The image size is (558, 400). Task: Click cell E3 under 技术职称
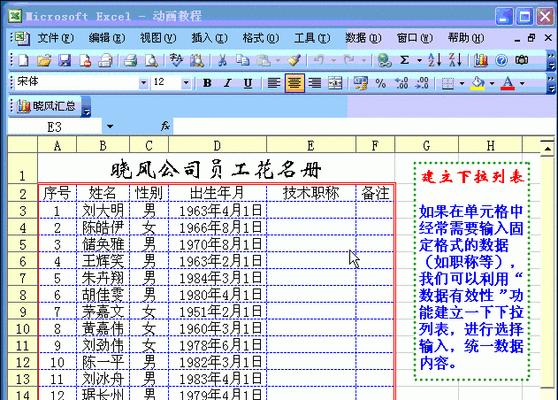click(311, 211)
